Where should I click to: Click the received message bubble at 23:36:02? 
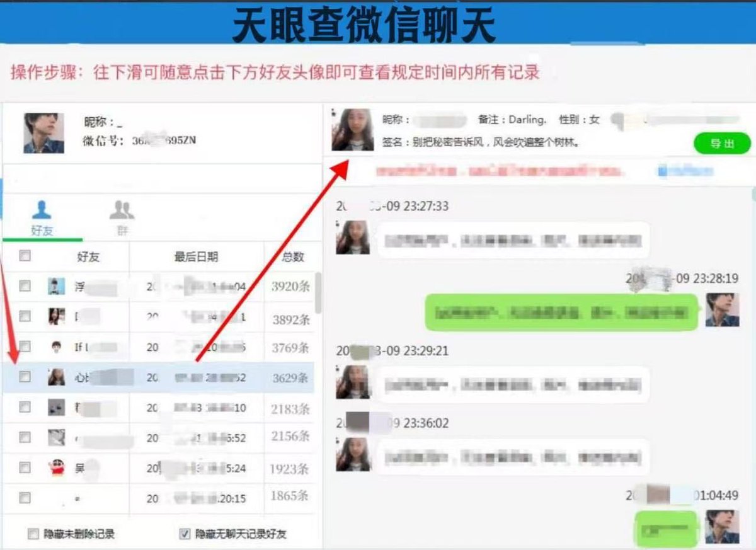(513, 457)
